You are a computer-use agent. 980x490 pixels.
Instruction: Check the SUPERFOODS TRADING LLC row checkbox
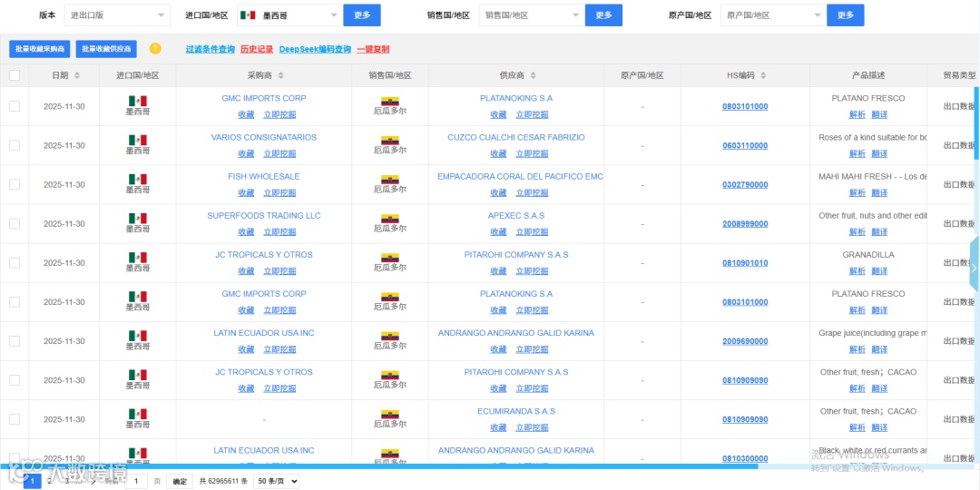[15, 224]
